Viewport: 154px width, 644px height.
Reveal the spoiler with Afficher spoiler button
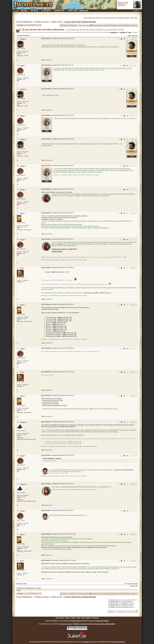[x=57, y=251]
